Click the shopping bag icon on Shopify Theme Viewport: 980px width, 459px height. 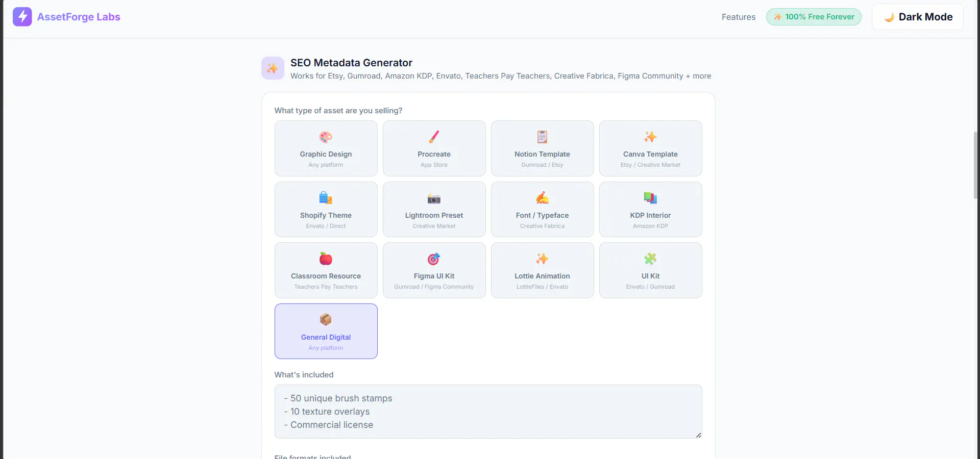(x=326, y=198)
